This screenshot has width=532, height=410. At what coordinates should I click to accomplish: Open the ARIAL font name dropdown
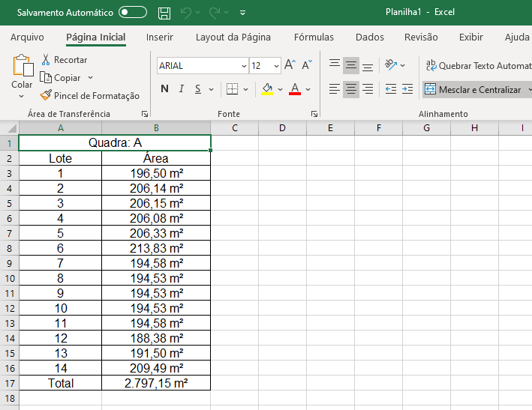(x=244, y=66)
